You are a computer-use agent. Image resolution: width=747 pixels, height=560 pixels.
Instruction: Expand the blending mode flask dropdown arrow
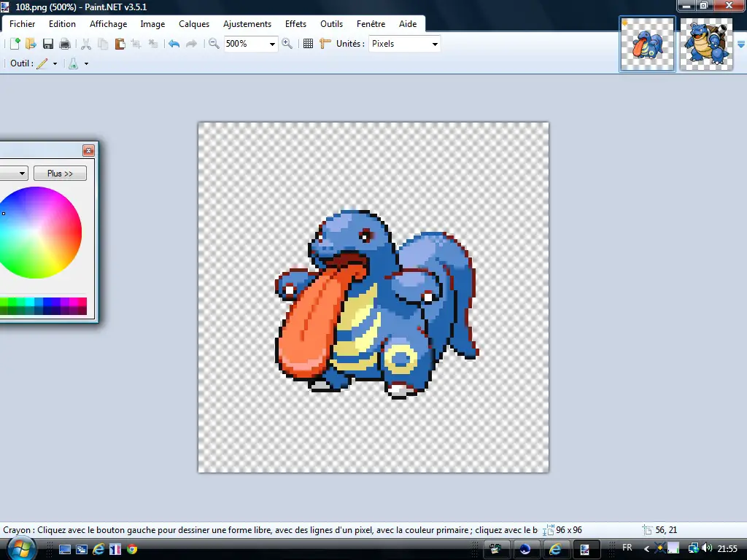(x=86, y=63)
